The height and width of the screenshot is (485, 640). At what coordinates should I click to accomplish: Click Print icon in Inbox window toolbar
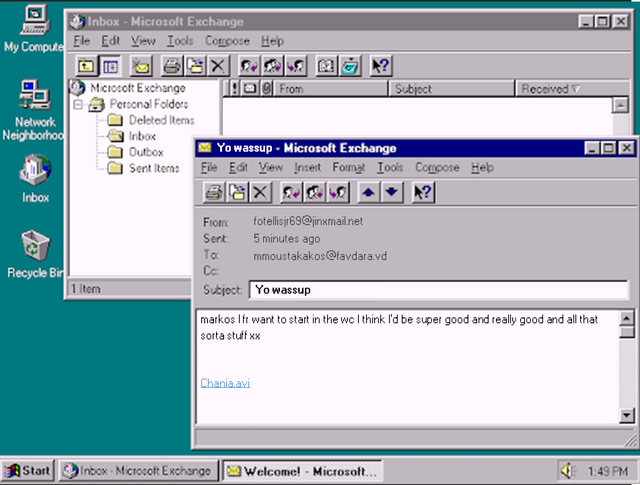point(172,66)
